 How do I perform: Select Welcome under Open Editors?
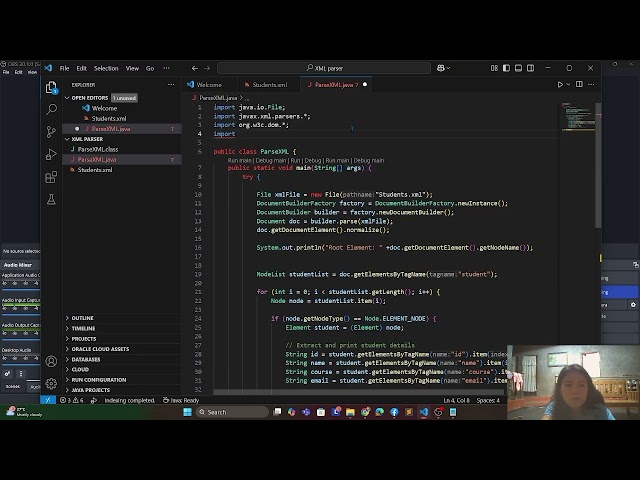[104, 108]
